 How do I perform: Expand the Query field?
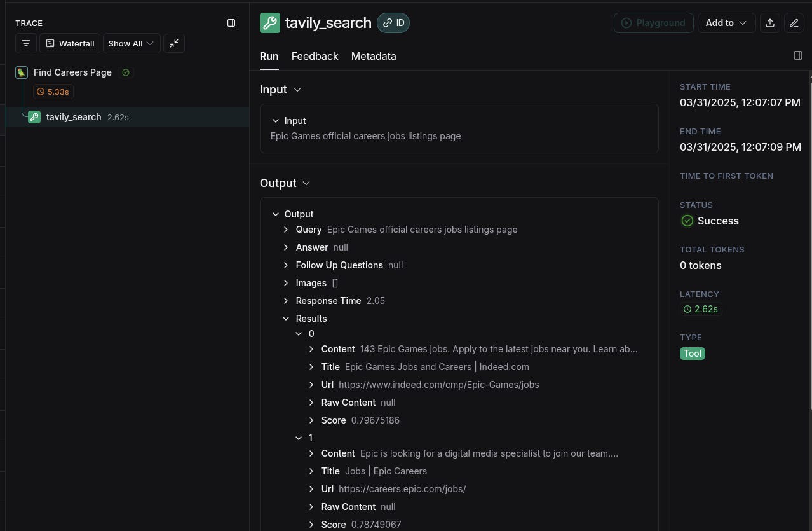tap(286, 230)
